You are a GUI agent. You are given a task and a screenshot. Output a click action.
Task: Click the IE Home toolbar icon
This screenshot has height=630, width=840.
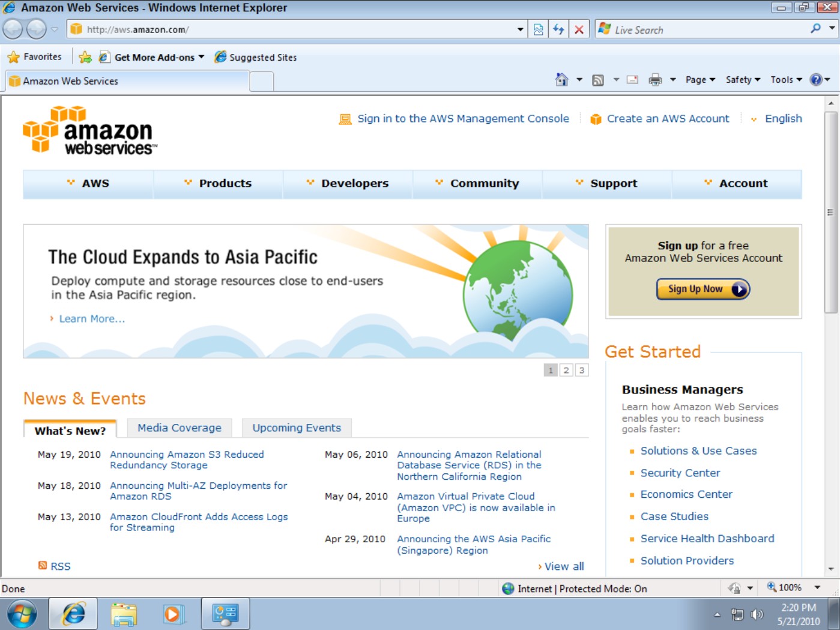coord(561,80)
